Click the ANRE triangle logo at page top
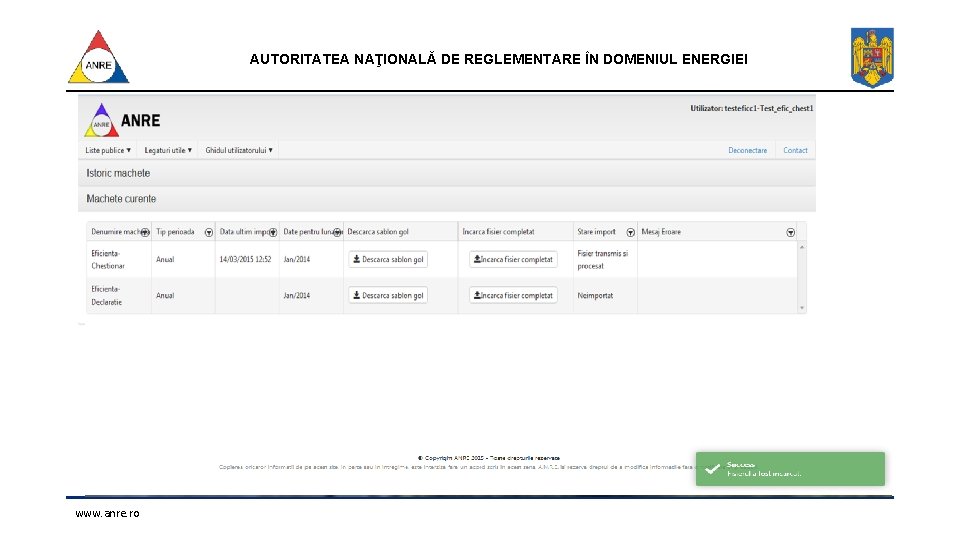 (x=99, y=57)
